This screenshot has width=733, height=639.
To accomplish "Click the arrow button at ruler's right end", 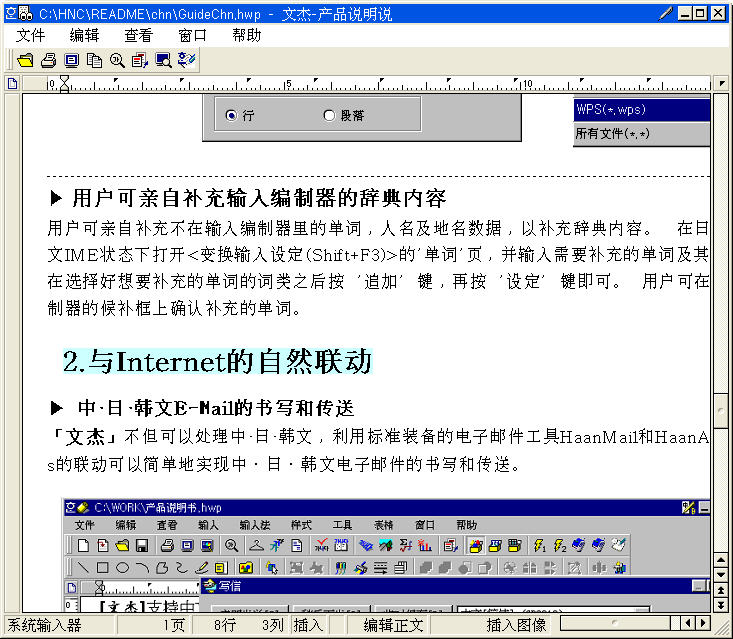I will coord(721,84).
